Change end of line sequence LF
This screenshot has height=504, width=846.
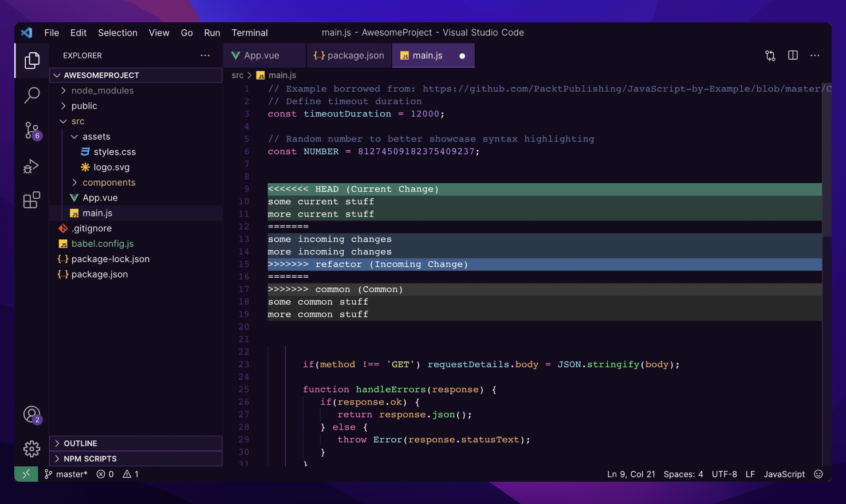point(750,474)
